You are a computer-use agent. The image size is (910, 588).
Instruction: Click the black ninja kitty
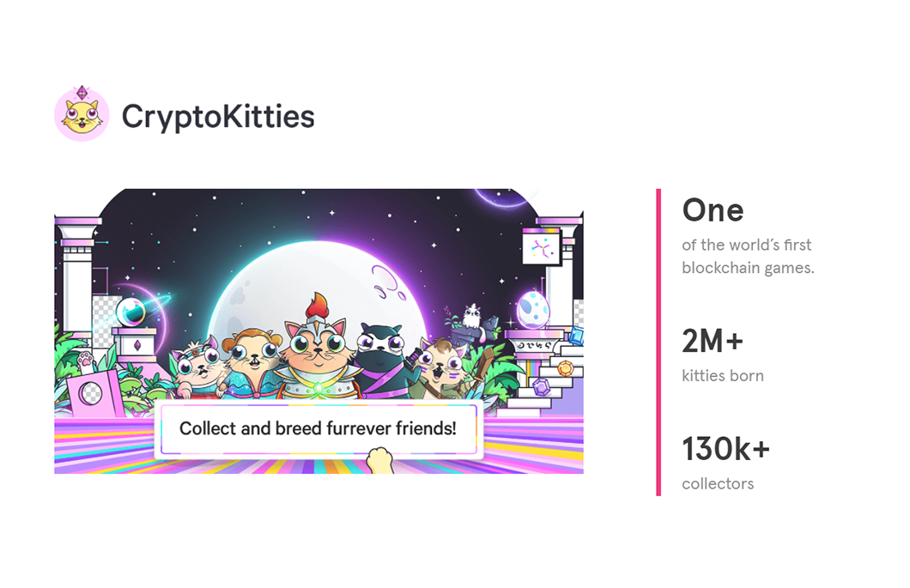coord(379,359)
